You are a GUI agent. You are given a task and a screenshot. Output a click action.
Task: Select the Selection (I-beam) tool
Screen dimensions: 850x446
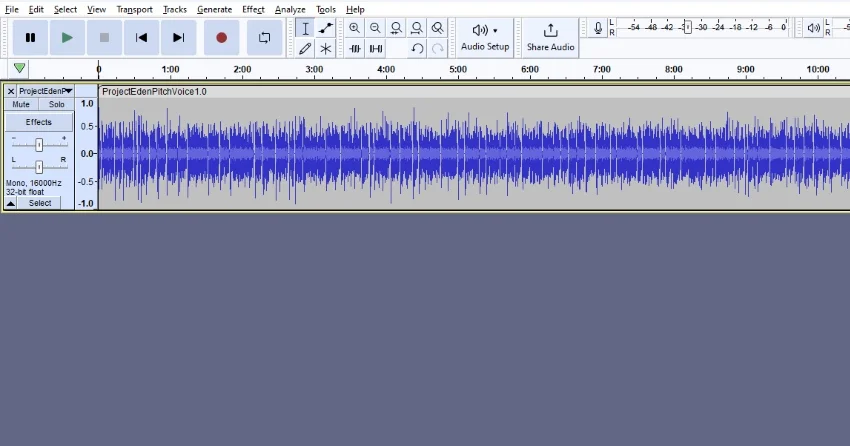pos(305,28)
